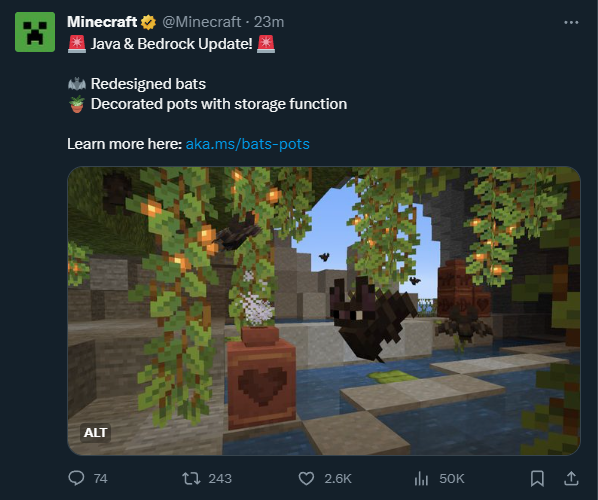
Task: View tweet analytics bar chart icon
Action: [421, 478]
